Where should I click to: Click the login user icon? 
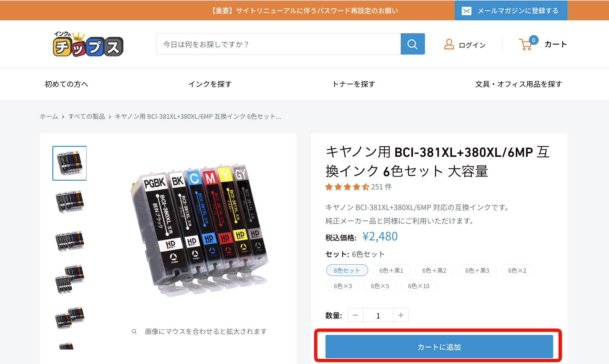click(449, 44)
